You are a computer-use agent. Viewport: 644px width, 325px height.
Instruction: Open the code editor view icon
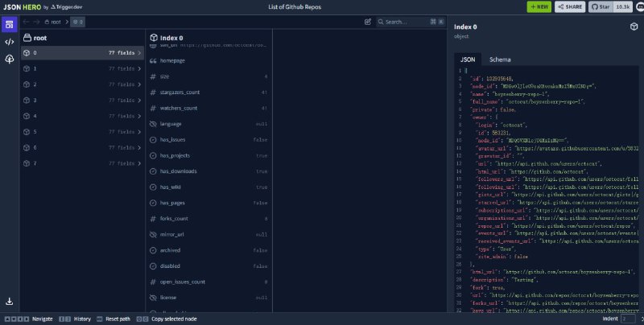(x=10, y=42)
